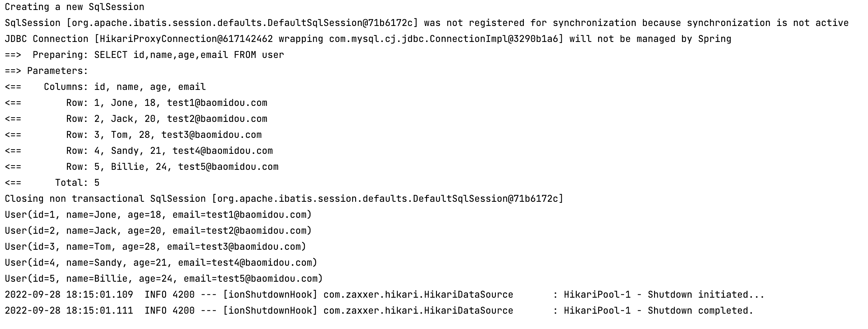Click the "HikariPool-1 - Shutdown completed." message
This screenshot has width=868, height=329.
(658, 311)
